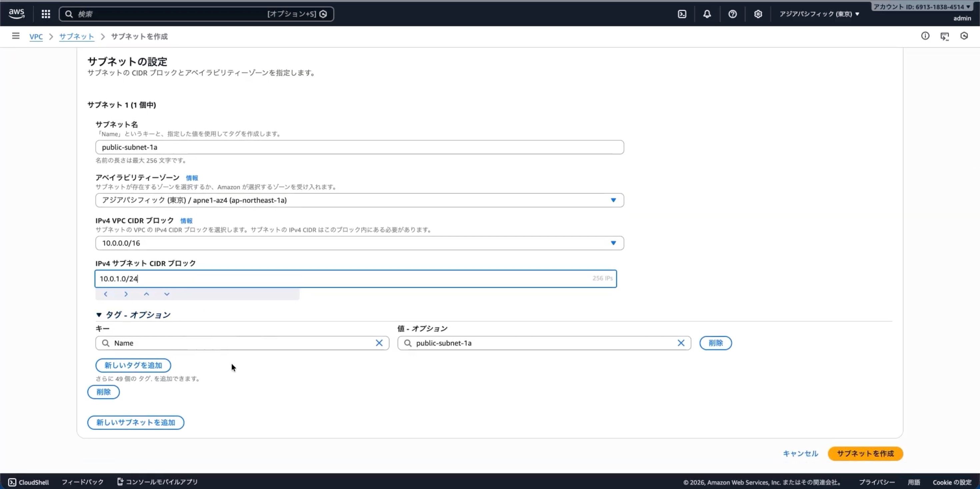Open the notifications bell

click(x=707, y=14)
